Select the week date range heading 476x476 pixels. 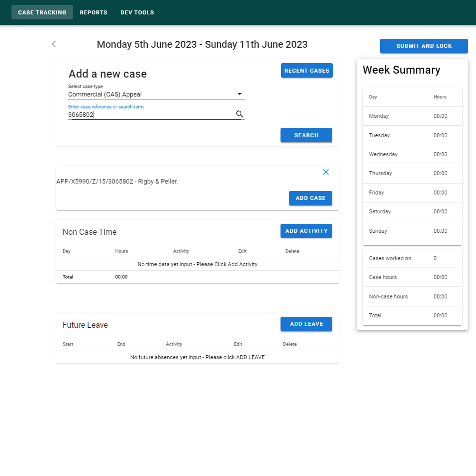pyautogui.click(x=202, y=44)
